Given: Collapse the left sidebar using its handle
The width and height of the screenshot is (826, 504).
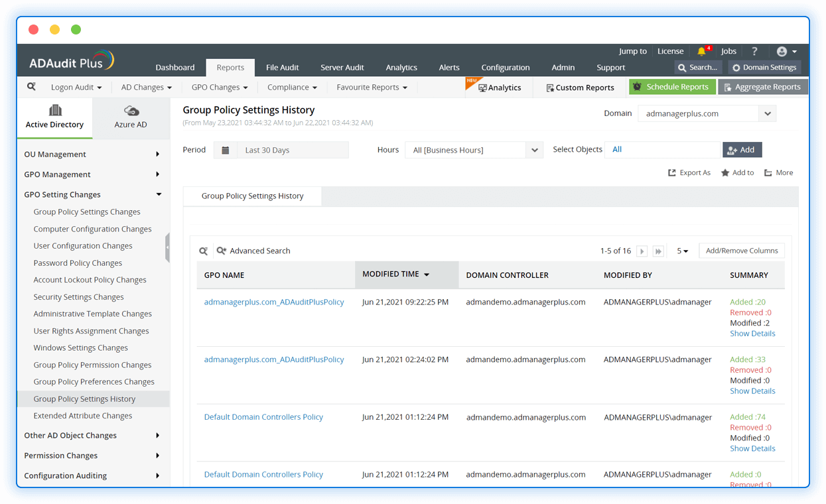Looking at the screenshot, I should [x=167, y=247].
